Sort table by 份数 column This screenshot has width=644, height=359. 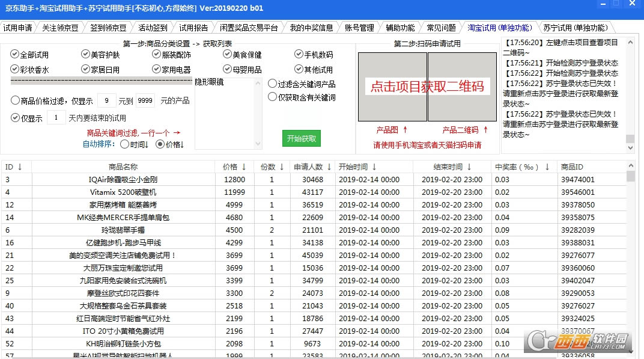coord(272,167)
